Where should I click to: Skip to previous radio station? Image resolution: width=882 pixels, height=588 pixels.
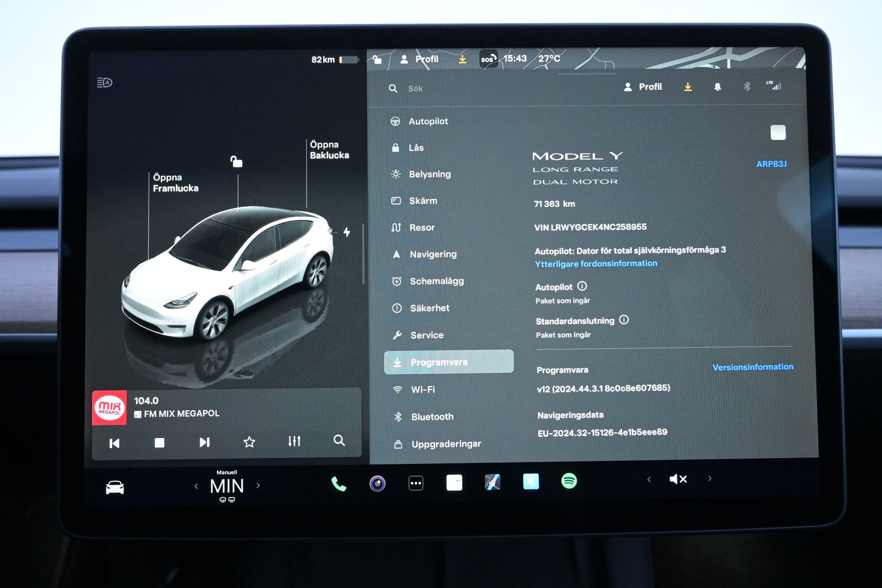pos(114,444)
